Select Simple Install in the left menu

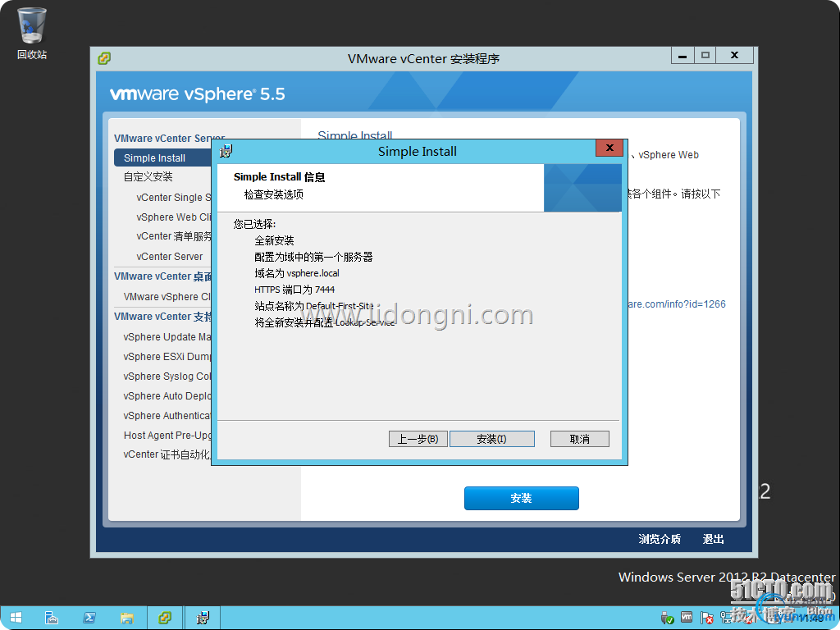pos(163,158)
